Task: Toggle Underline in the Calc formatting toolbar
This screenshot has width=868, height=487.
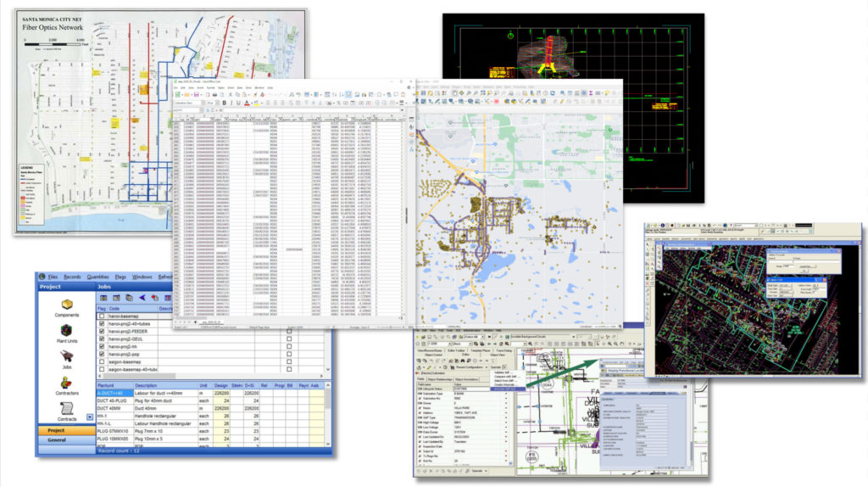Action: (x=238, y=103)
